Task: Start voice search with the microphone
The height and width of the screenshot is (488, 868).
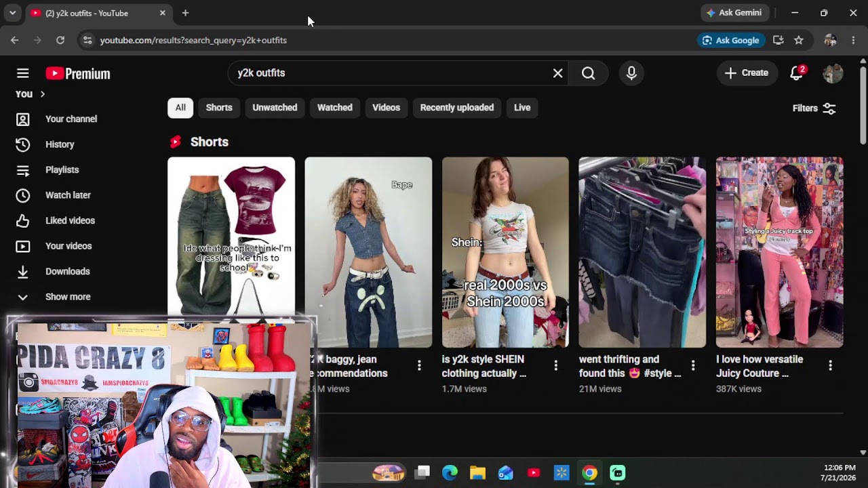Action: coord(631,73)
